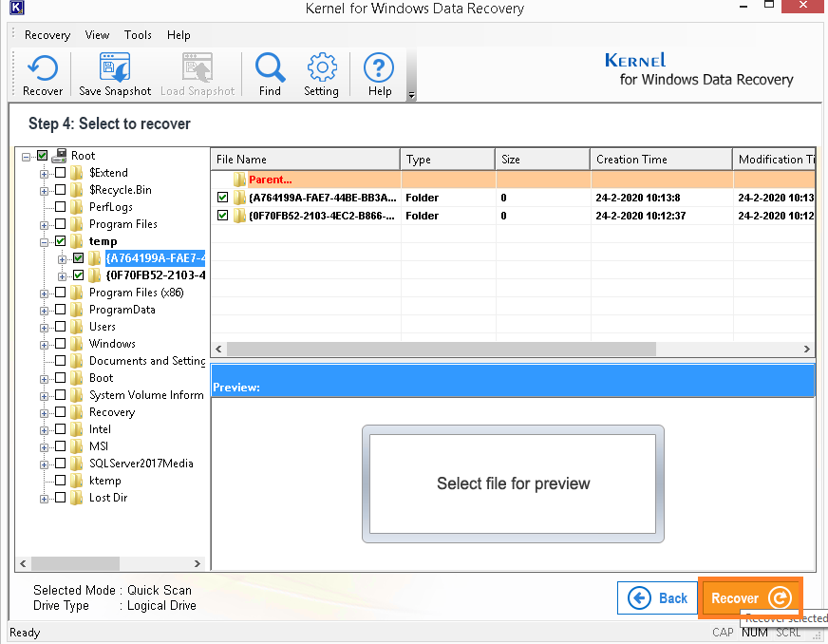
Task: Click the orange Recover button
Action: tap(750, 598)
